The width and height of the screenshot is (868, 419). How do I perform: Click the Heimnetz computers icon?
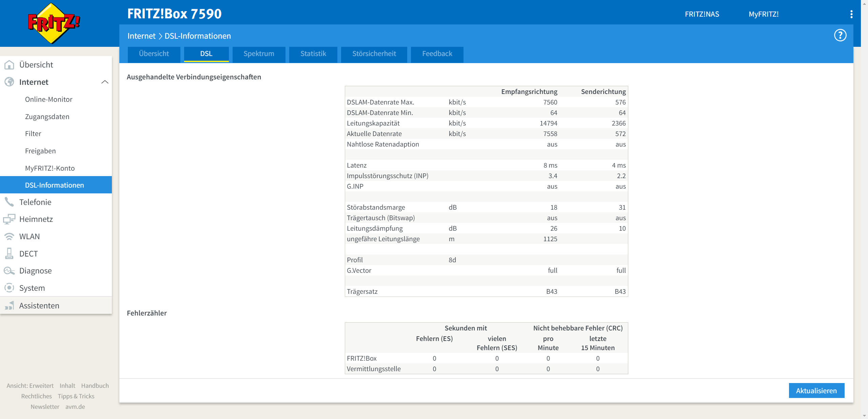pos(9,219)
